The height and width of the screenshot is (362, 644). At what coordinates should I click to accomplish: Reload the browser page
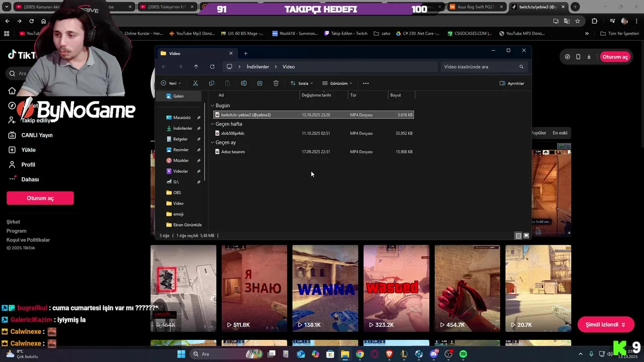[x=31, y=21]
